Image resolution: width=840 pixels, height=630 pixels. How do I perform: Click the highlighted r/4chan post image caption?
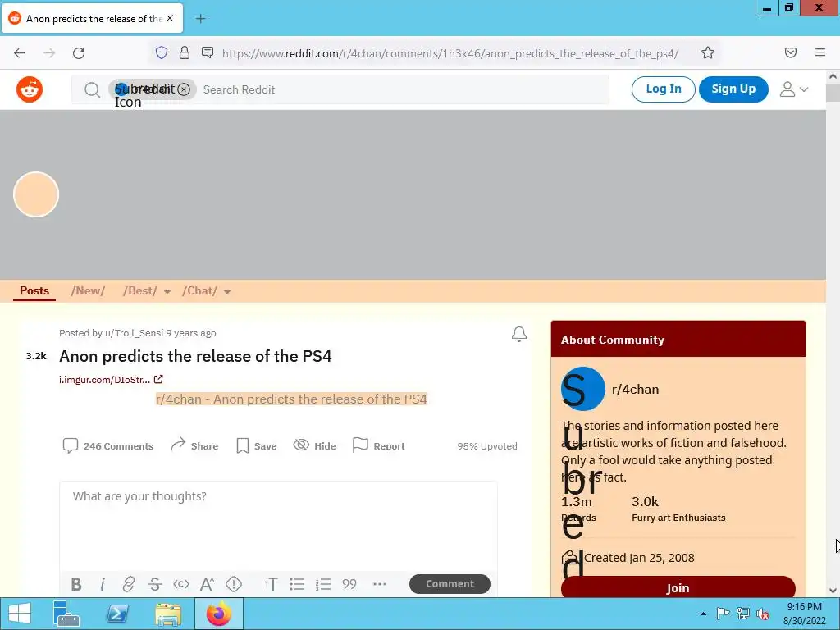[291, 399]
